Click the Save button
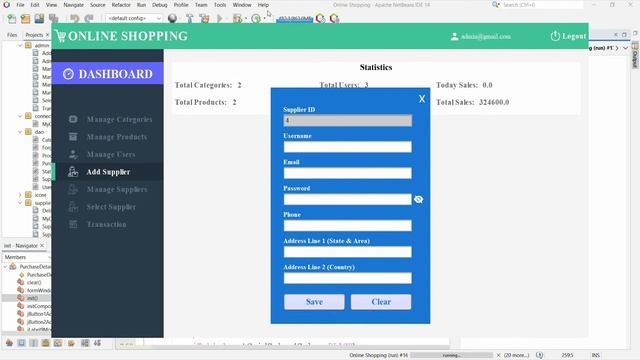Viewport: 640px width, 360px height. coord(314,302)
